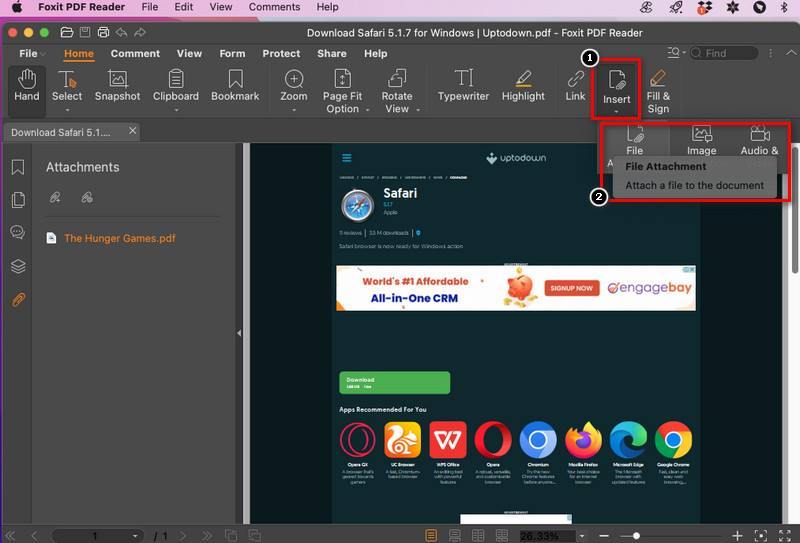Viewport: 800px width, 543px height.
Task: Open the zoom percentage dropdown
Action: click(582, 536)
